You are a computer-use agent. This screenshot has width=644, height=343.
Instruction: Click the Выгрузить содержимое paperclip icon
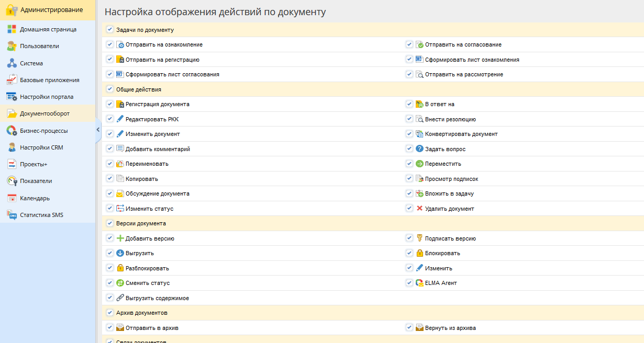click(x=120, y=298)
